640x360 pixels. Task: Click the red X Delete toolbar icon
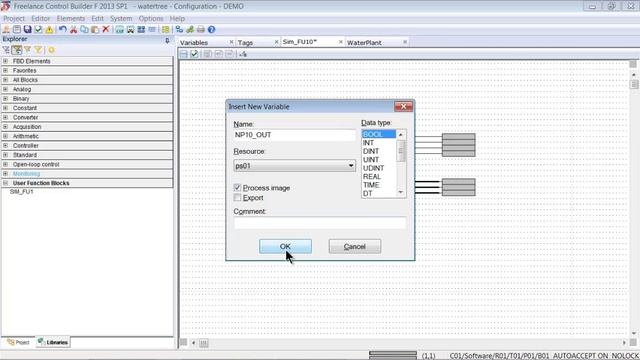pos(106,29)
